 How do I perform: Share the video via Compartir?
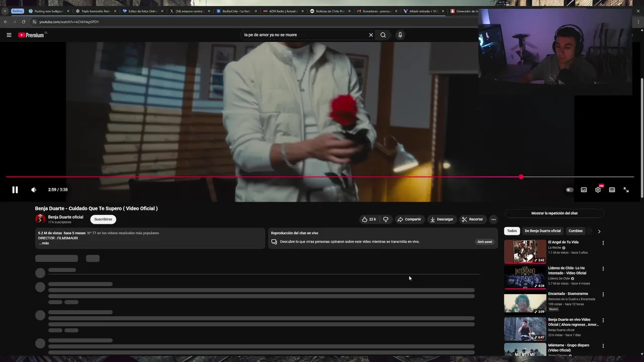(x=409, y=219)
